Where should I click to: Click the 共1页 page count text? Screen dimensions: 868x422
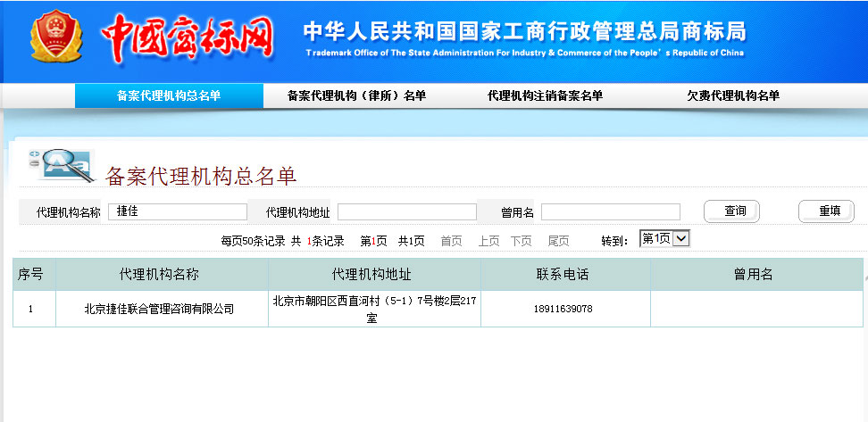pyautogui.click(x=412, y=241)
